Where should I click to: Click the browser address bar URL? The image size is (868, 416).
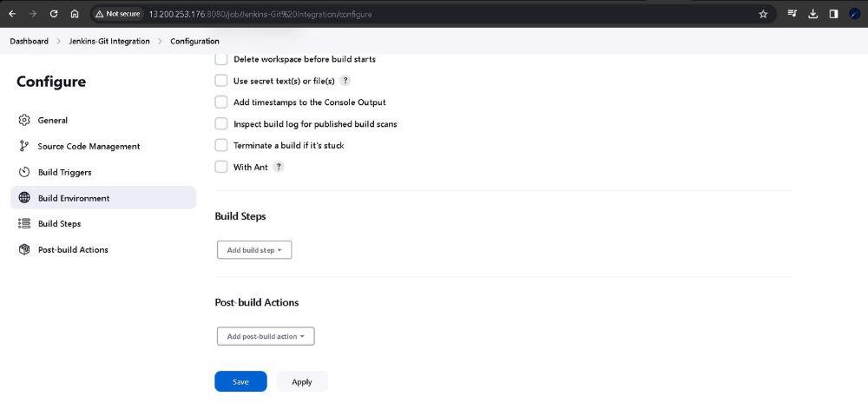click(x=260, y=14)
